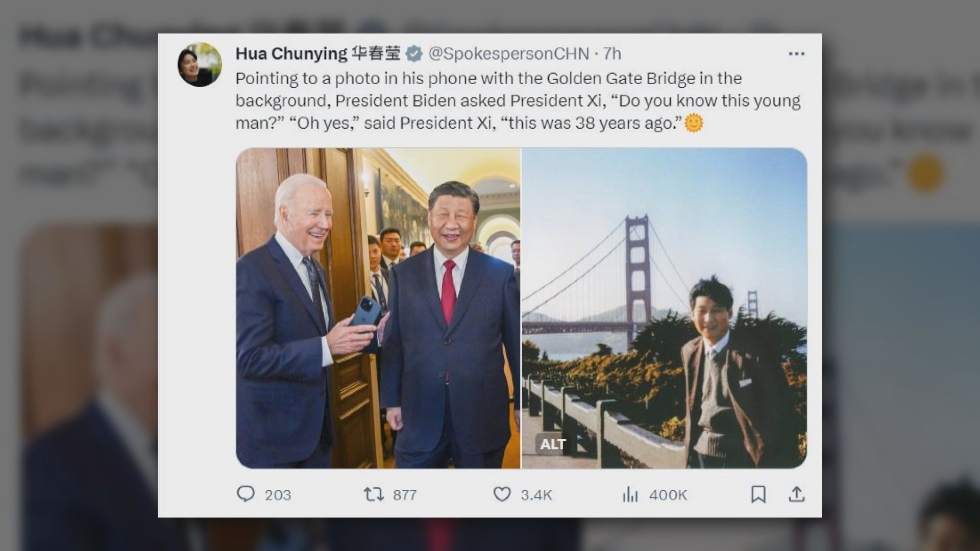Image resolution: width=980 pixels, height=551 pixels.
Task: Open the round profile avatar
Action: tap(200, 64)
